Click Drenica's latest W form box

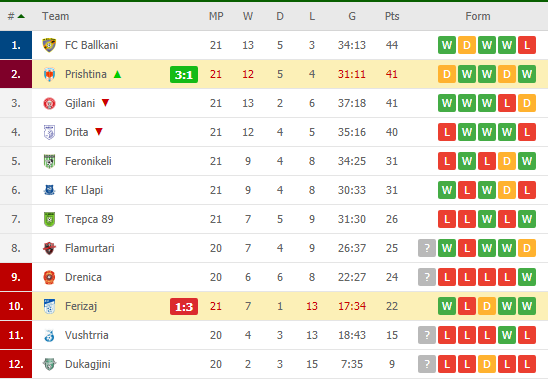[527, 277]
